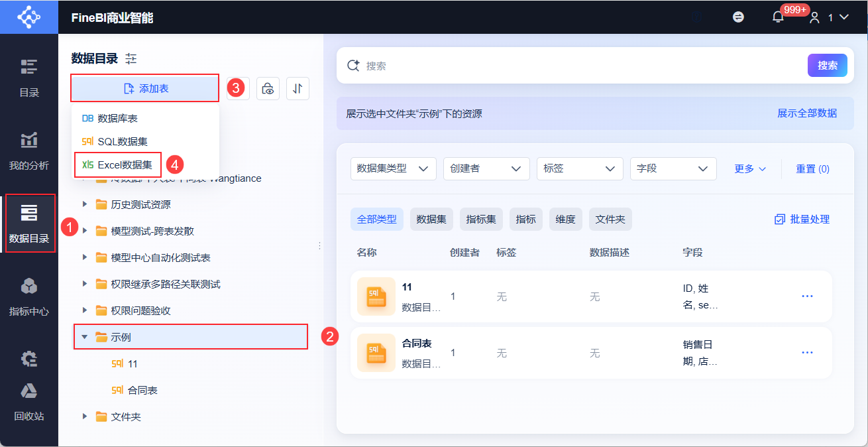Open the user account menu
The width and height of the screenshot is (868, 447).
coord(828,18)
